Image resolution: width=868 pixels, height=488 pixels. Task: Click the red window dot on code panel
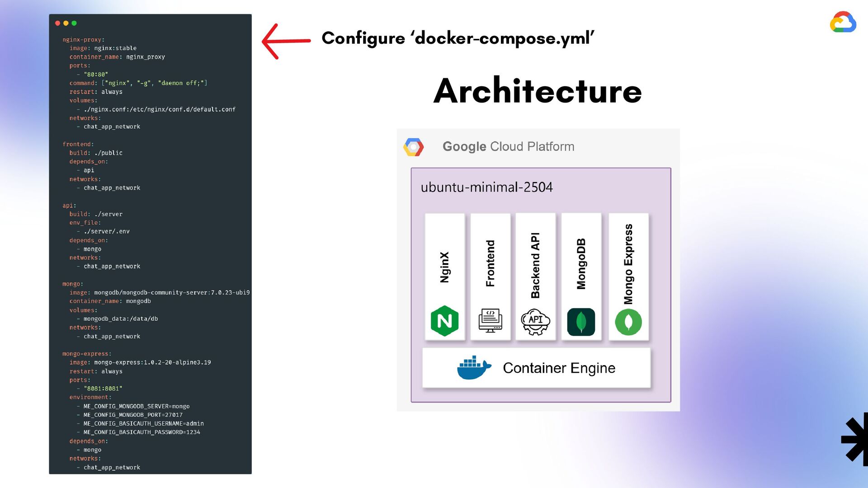pyautogui.click(x=57, y=23)
